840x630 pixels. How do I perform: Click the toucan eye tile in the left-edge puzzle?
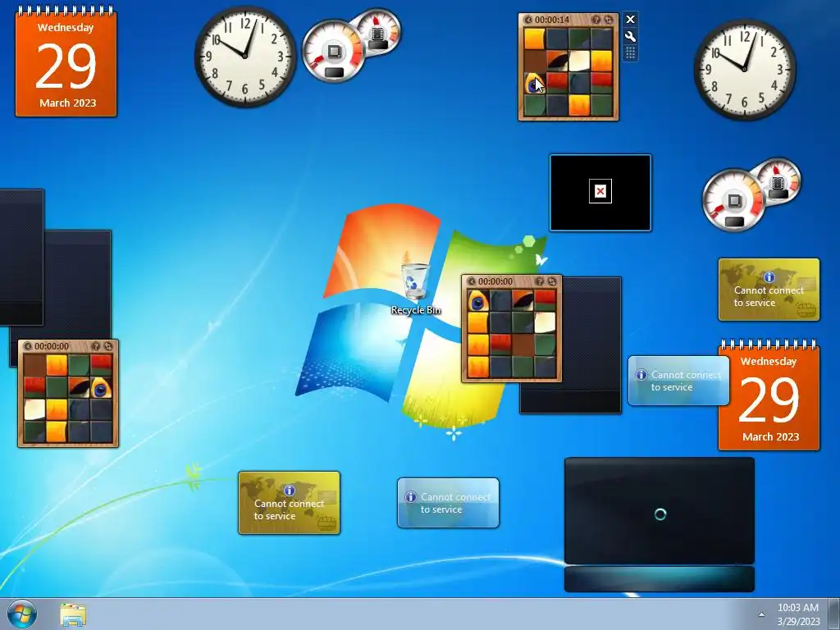[101, 387]
